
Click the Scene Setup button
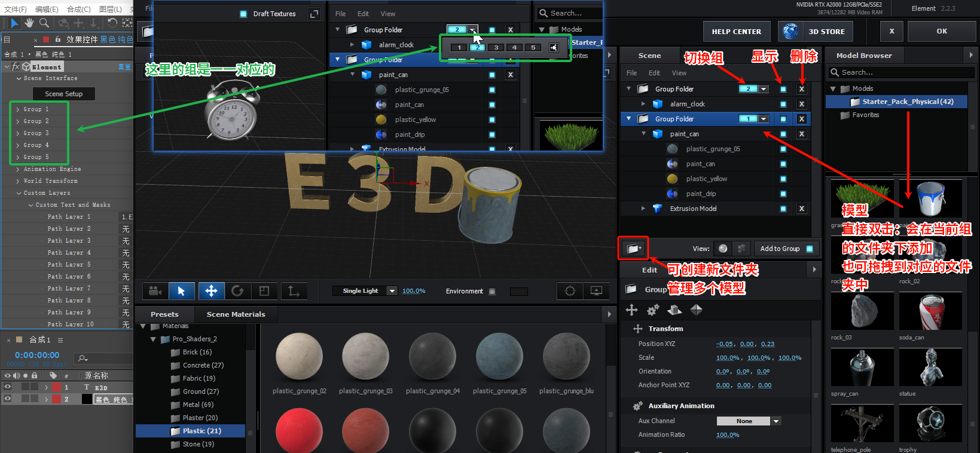(64, 94)
